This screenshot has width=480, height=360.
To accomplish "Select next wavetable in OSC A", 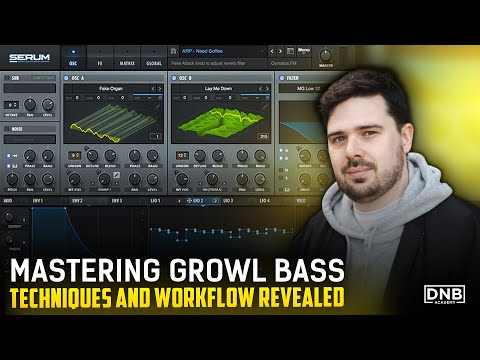I will tap(160, 89).
